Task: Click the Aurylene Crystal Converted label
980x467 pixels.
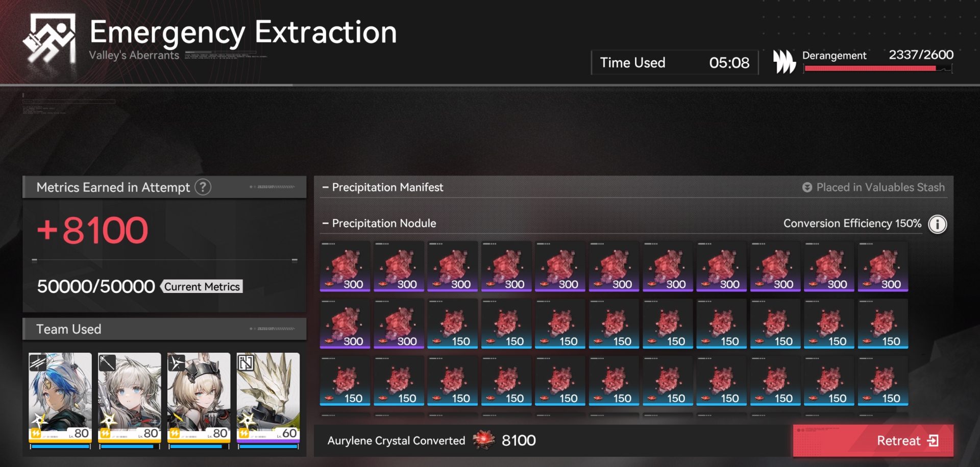Action: tap(396, 440)
